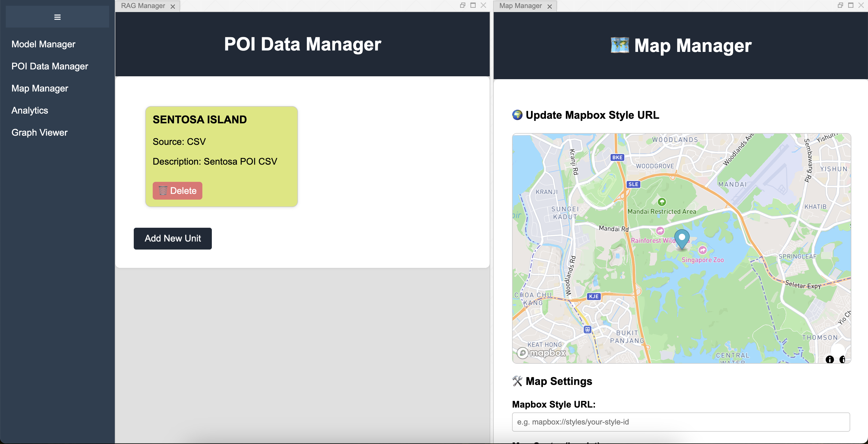Click the MANDAI label on map
868x444 pixels.
[x=732, y=184]
